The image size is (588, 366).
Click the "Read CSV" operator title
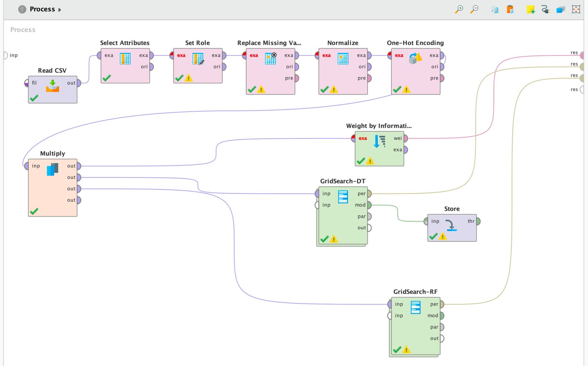coord(52,71)
